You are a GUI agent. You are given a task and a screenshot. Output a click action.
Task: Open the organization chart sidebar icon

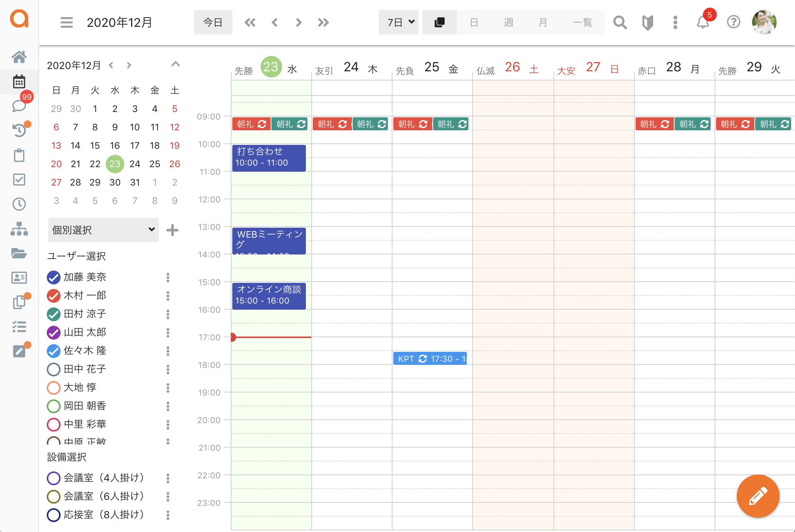pyautogui.click(x=19, y=229)
